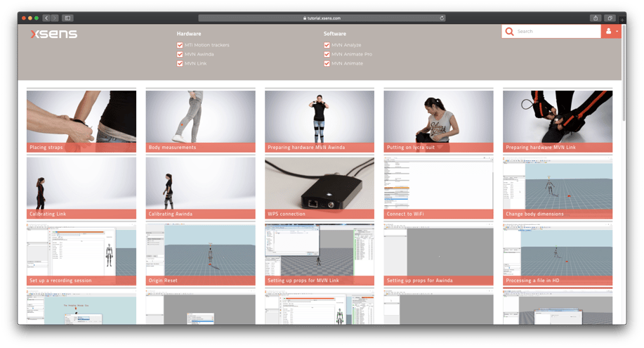The image size is (644, 348).
Task: Toggle the MVN Awinda checkbox
Action: coord(180,54)
